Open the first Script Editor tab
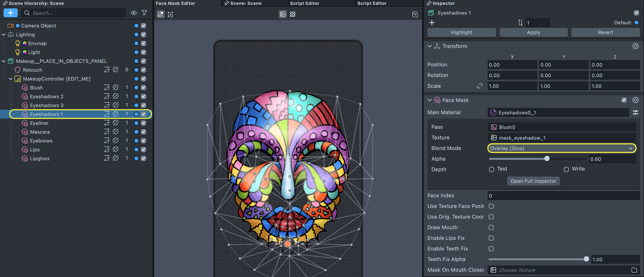644x277 pixels. pyautogui.click(x=304, y=3)
